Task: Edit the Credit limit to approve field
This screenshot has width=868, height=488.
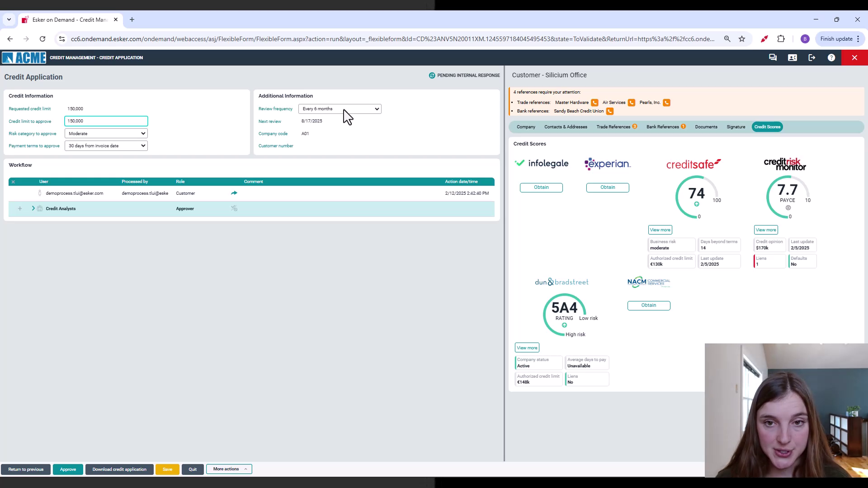Action: point(106,121)
